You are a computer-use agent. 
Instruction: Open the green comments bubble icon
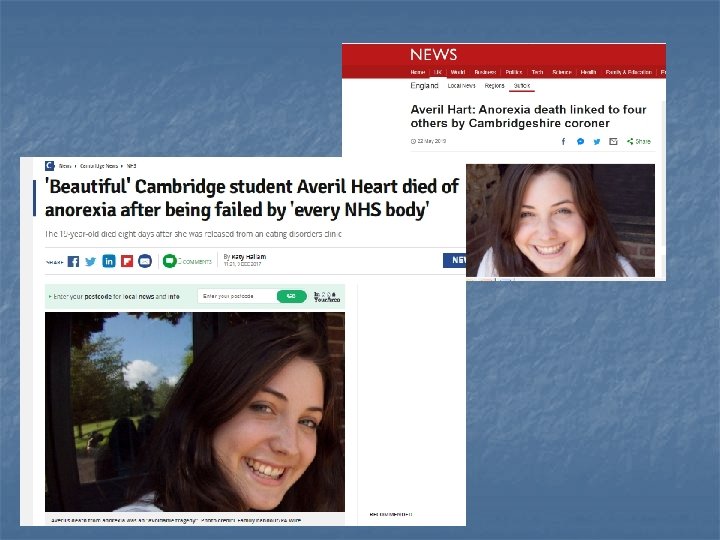coord(169,261)
